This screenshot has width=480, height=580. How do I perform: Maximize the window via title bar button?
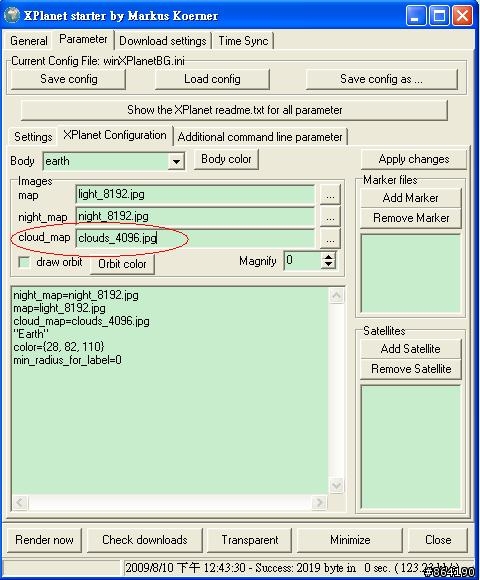click(x=439, y=16)
